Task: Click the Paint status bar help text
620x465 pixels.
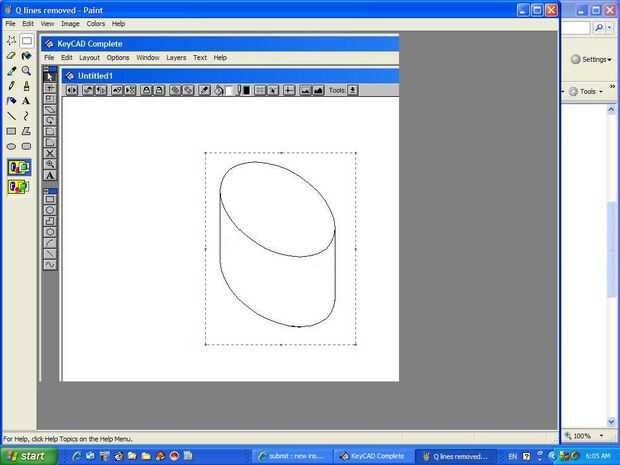Action: 68,439
